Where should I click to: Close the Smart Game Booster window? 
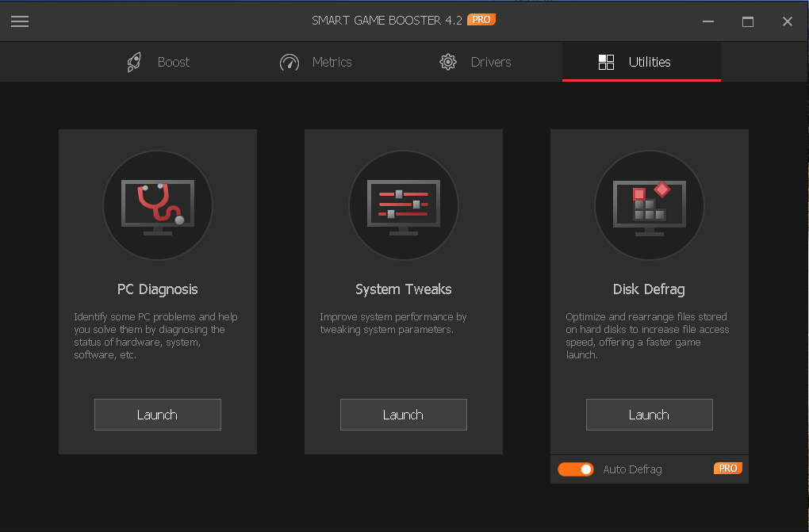tap(788, 21)
